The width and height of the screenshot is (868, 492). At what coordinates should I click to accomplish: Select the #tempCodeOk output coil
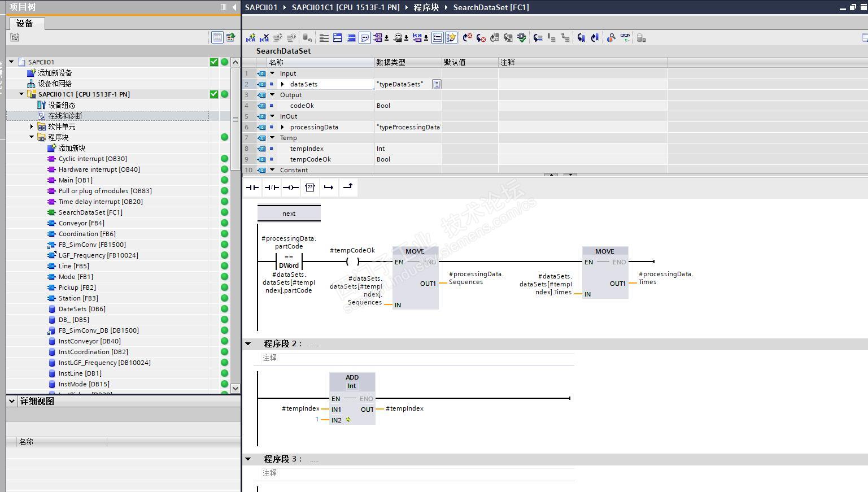(x=352, y=262)
